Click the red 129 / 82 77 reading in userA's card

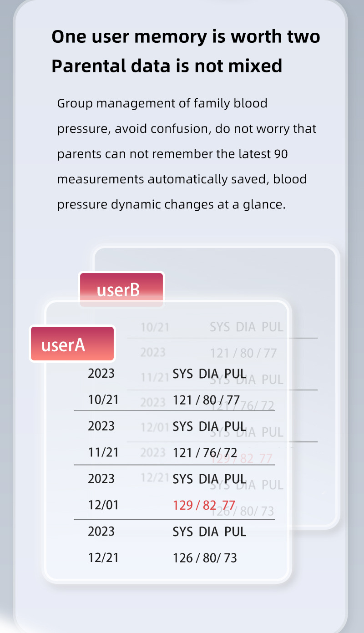pyautogui.click(x=204, y=505)
